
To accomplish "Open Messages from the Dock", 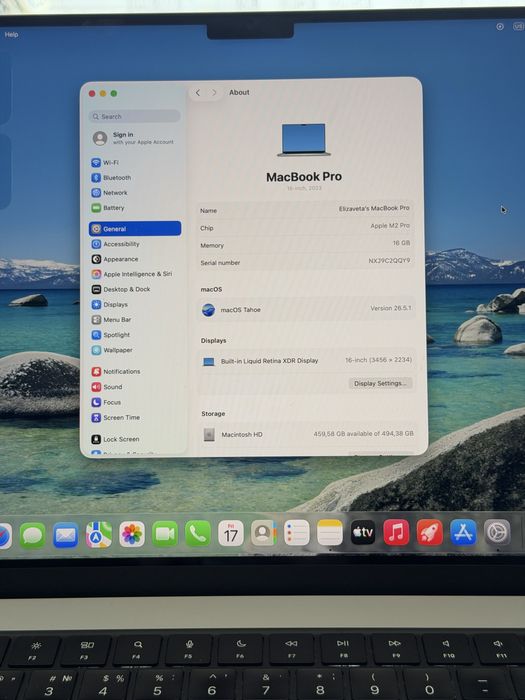I will tap(33, 535).
